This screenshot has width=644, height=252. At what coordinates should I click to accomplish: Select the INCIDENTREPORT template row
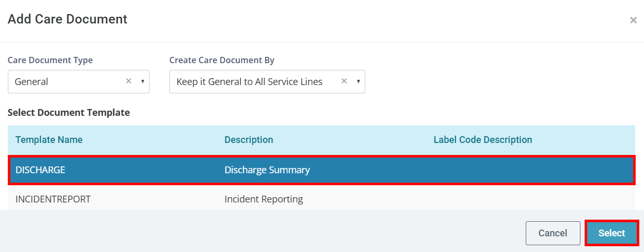321,199
